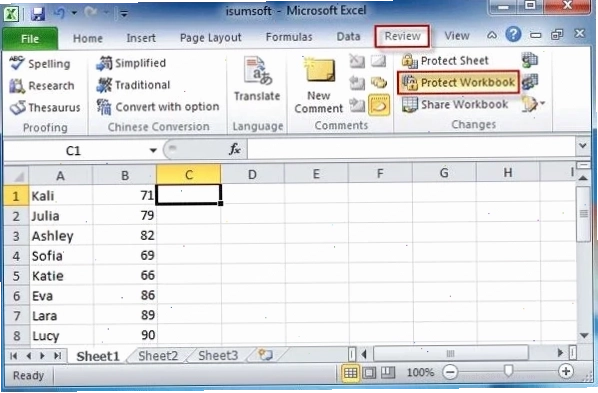Open Convert with option dialog

click(158, 107)
